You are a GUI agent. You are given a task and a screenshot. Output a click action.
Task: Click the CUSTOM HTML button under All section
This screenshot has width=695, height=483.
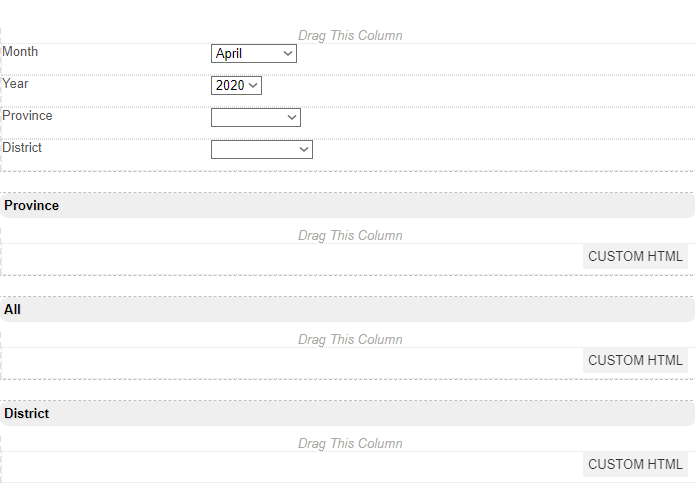click(635, 361)
